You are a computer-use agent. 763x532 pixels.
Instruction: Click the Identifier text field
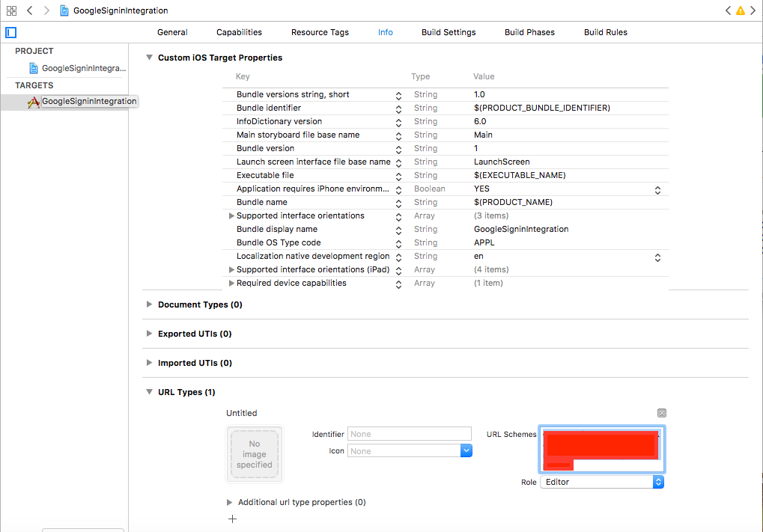[x=409, y=434]
